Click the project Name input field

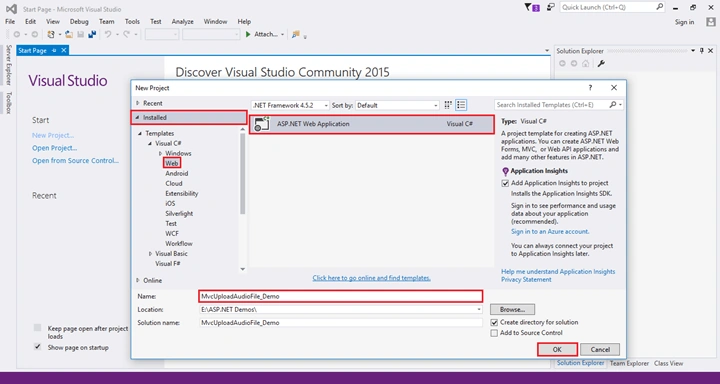coord(340,296)
